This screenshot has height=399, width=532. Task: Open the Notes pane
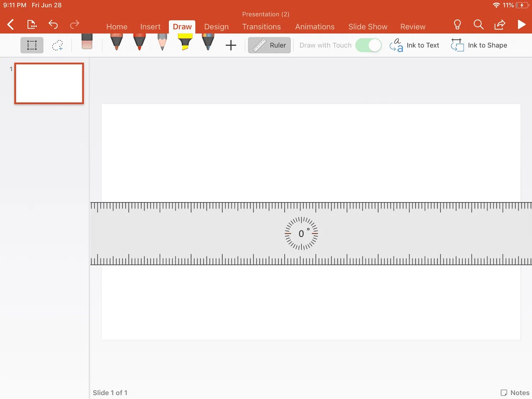coord(515,393)
